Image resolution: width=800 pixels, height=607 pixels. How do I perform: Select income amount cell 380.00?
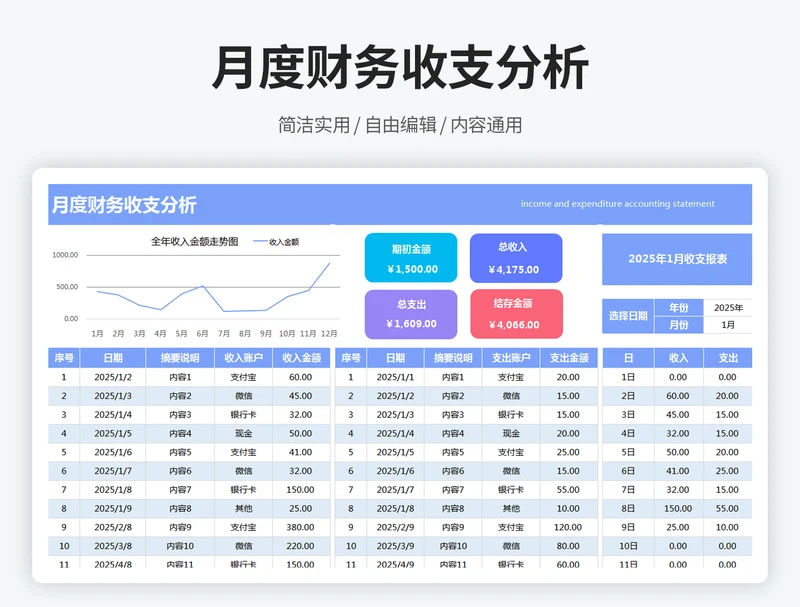[301, 527]
